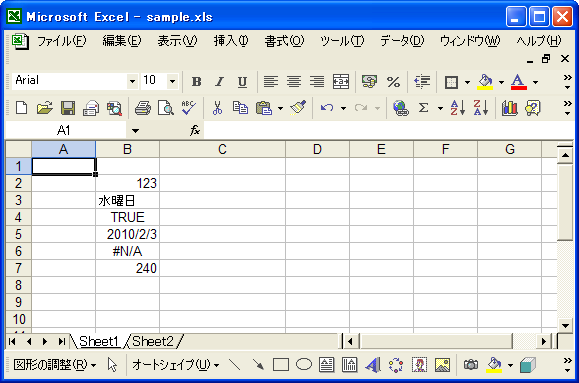
Task: Open Microsoft Excel Help icon
Action: click(532, 108)
